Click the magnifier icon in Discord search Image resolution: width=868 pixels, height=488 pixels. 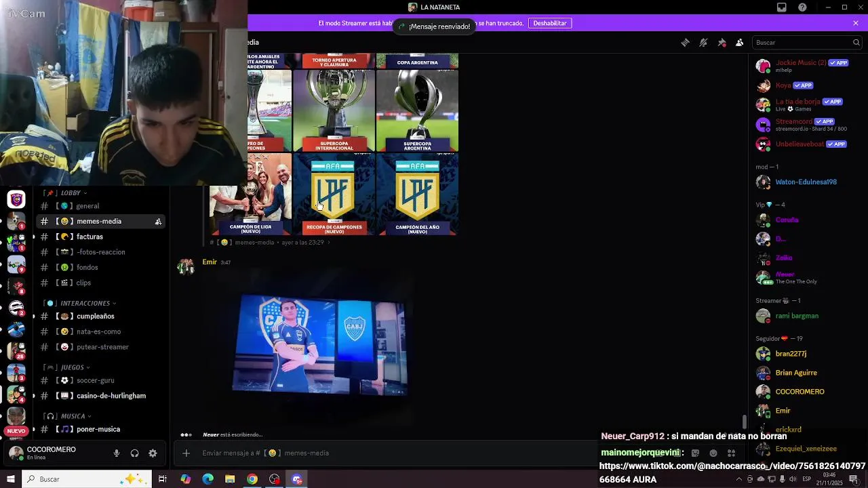coord(856,42)
